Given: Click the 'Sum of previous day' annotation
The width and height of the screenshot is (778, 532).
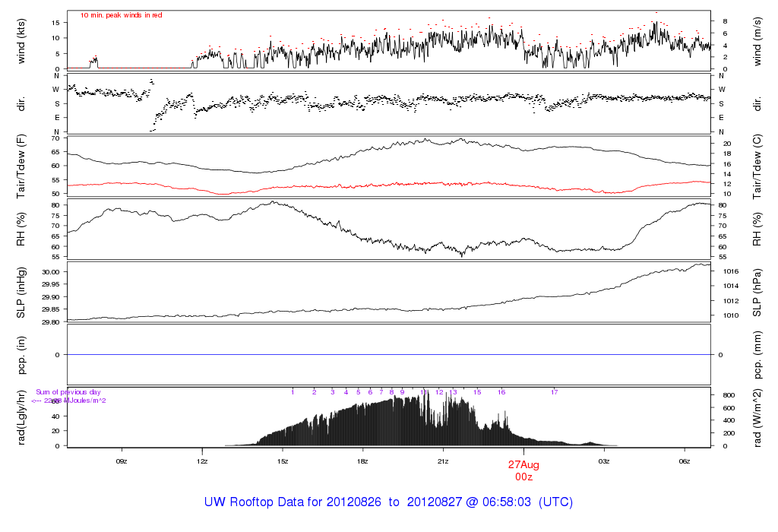Looking at the screenshot, I should pyautogui.click(x=68, y=392).
